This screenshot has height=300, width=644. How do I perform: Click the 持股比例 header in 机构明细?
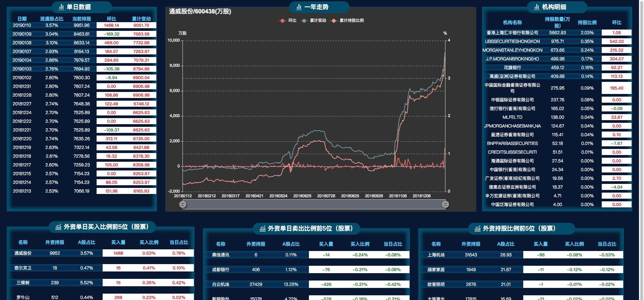tap(587, 22)
